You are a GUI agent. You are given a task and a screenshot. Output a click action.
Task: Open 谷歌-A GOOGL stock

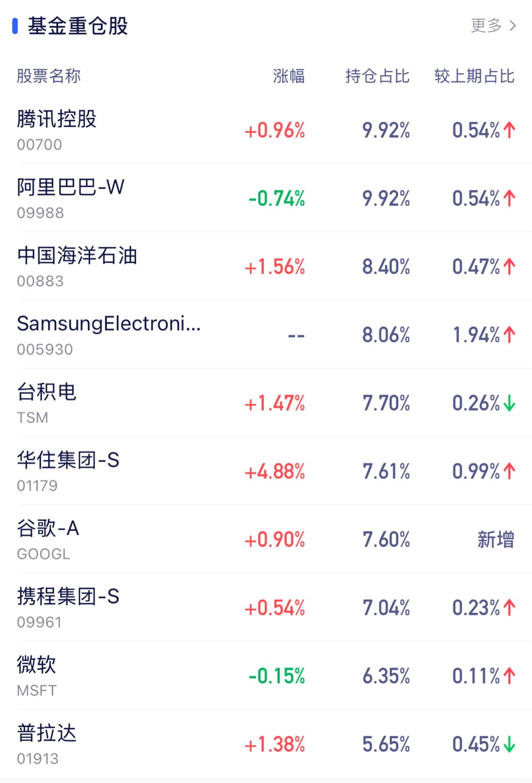[x=48, y=529]
